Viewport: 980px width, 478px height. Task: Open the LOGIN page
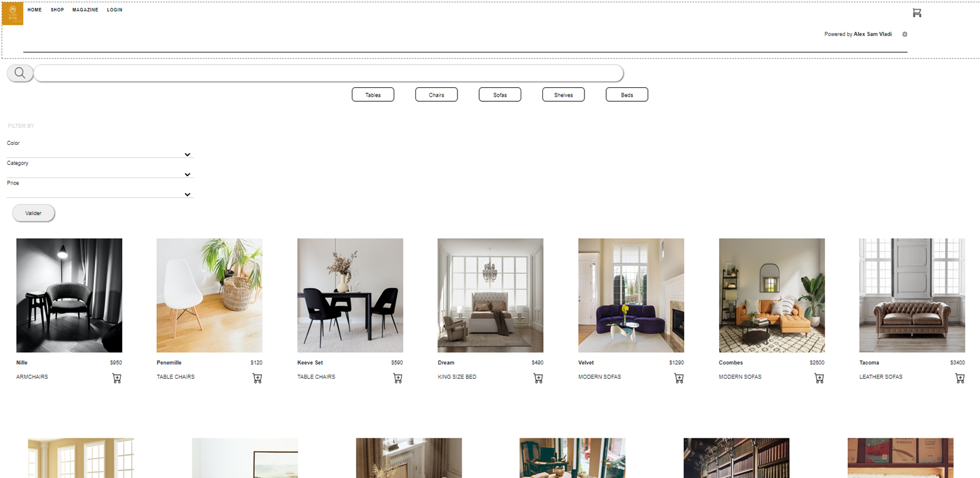coord(115,10)
